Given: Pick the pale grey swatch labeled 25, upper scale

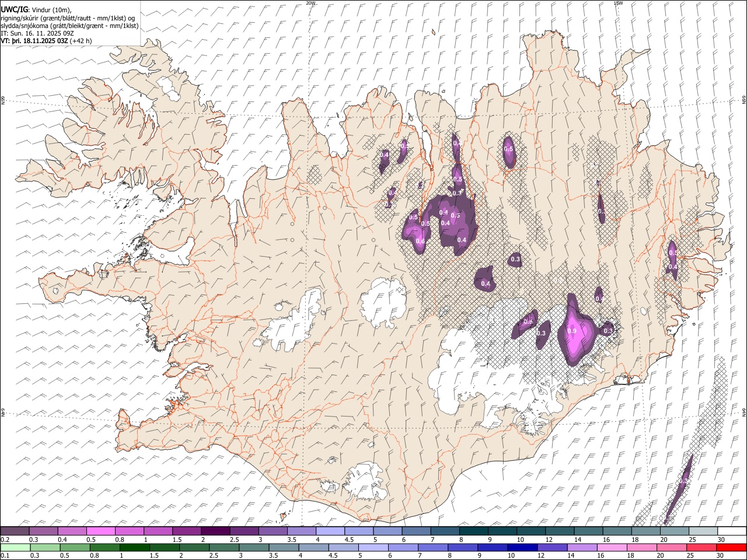Looking at the screenshot, I should pyautogui.click(x=703, y=531).
